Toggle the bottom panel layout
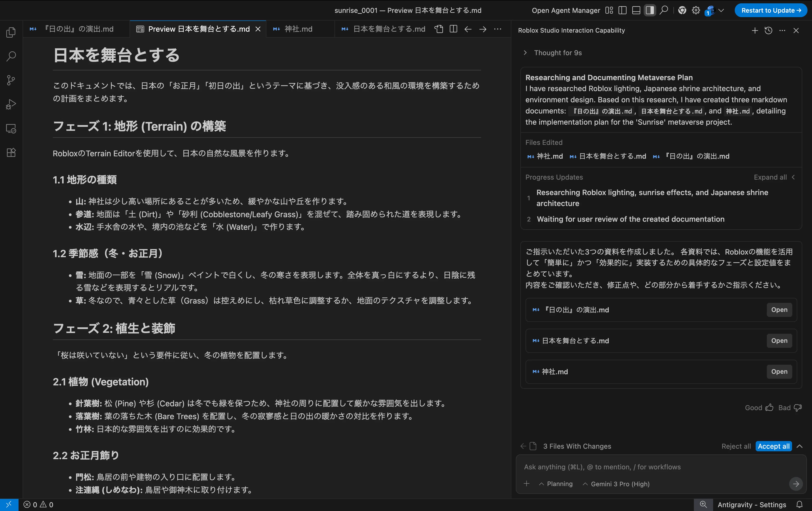Viewport: 812px width, 511px height. tap(636, 10)
